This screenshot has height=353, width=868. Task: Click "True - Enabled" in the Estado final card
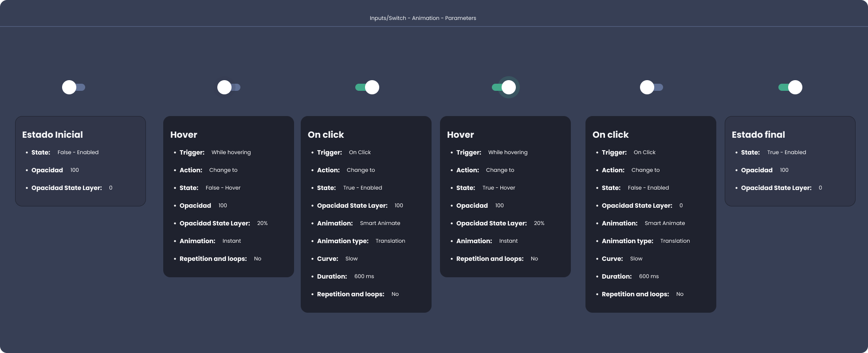point(787,152)
